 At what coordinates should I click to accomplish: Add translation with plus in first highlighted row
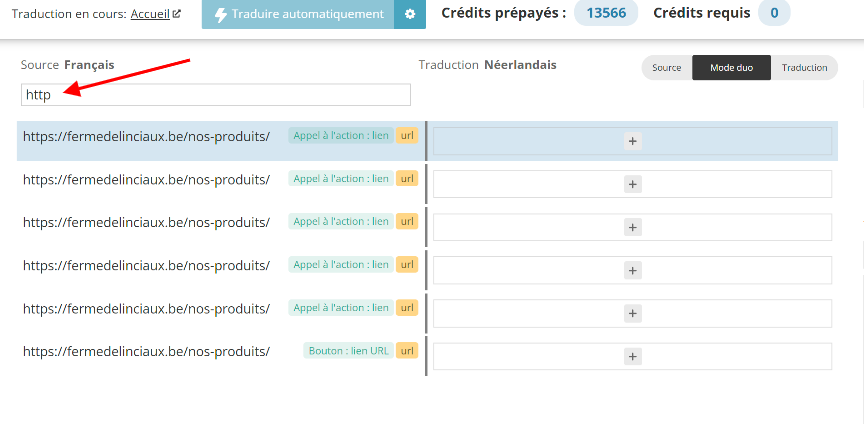pos(633,141)
